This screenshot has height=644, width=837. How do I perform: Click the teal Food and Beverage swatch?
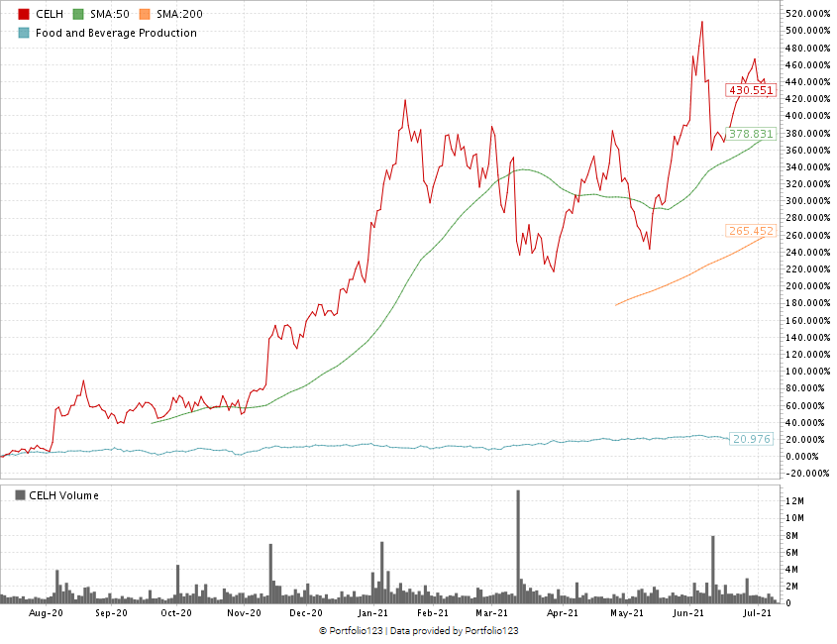(24, 33)
